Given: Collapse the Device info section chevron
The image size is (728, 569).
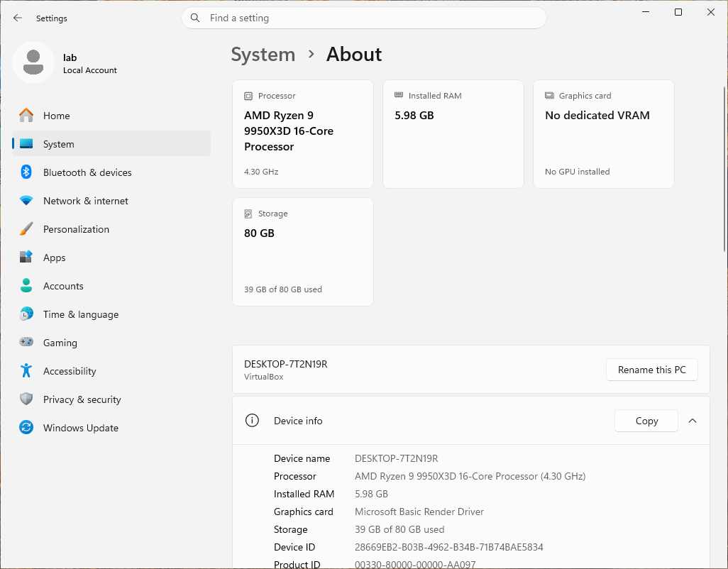Looking at the screenshot, I should click(693, 421).
